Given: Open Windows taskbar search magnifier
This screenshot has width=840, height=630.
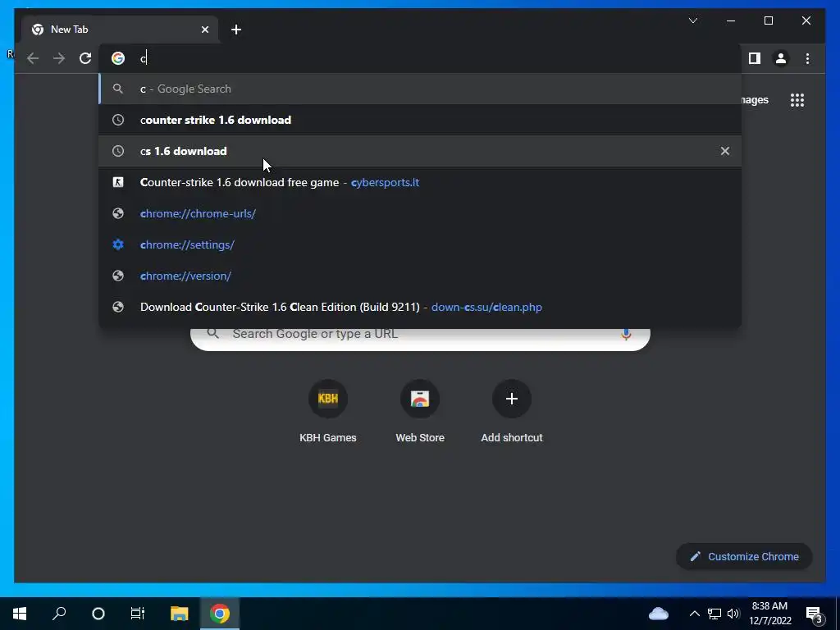Looking at the screenshot, I should [59, 614].
